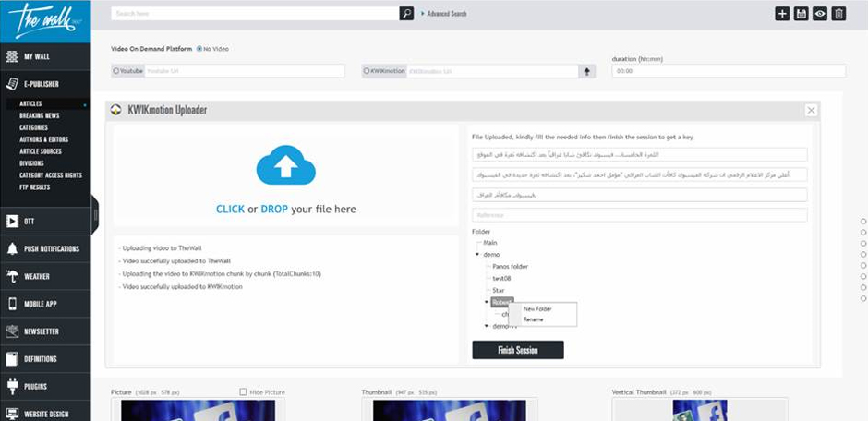Click The Wall logo
The height and width of the screenshot is (421, 868).
tap(45, 21)
